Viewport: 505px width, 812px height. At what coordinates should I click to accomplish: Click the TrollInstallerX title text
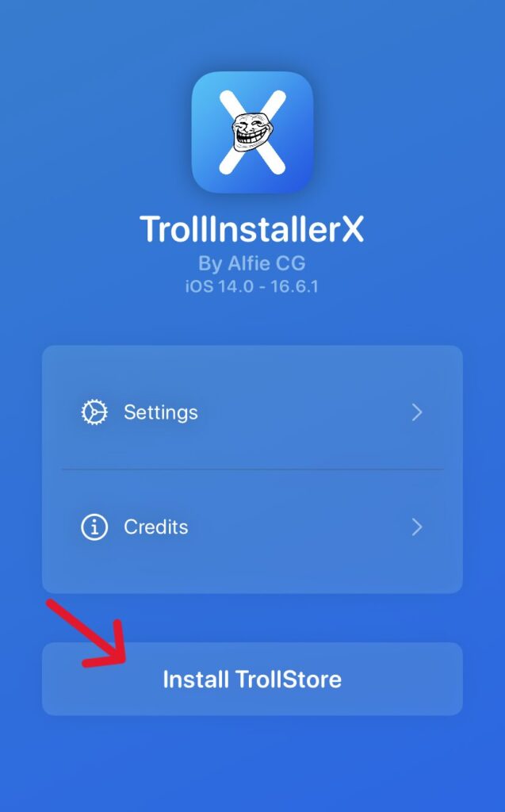252,229
